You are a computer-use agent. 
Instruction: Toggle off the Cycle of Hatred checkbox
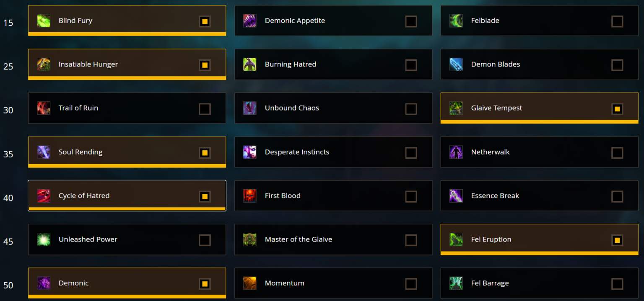[x=205, y=196]
